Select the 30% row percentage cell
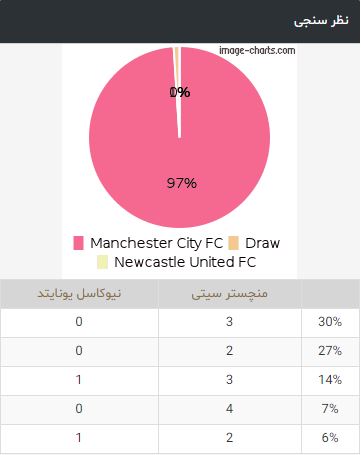361x455 pixels. coord(330,322)
